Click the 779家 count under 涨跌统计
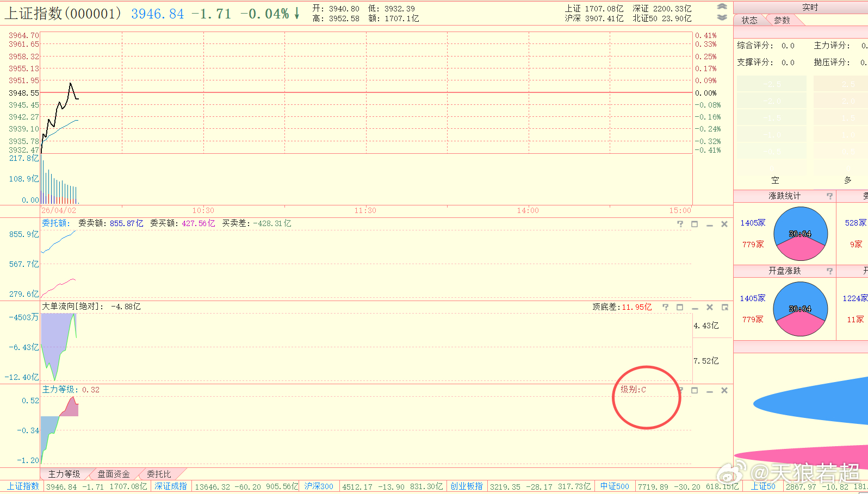Viewport: 868px width, 494px height. [753, 245]
